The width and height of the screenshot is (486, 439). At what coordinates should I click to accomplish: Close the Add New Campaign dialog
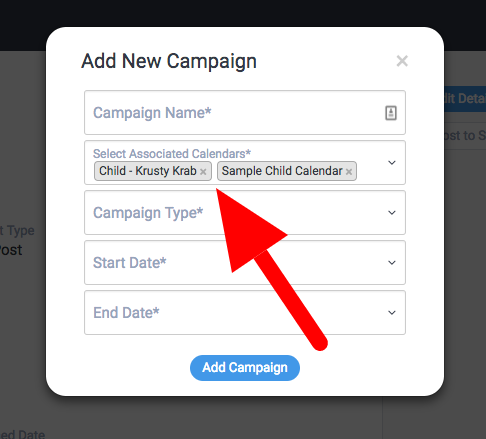coord(402,61)
